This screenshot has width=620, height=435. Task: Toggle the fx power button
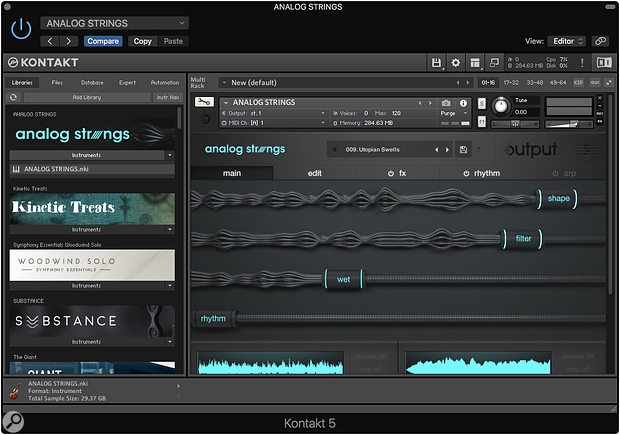tap(391, 173)
